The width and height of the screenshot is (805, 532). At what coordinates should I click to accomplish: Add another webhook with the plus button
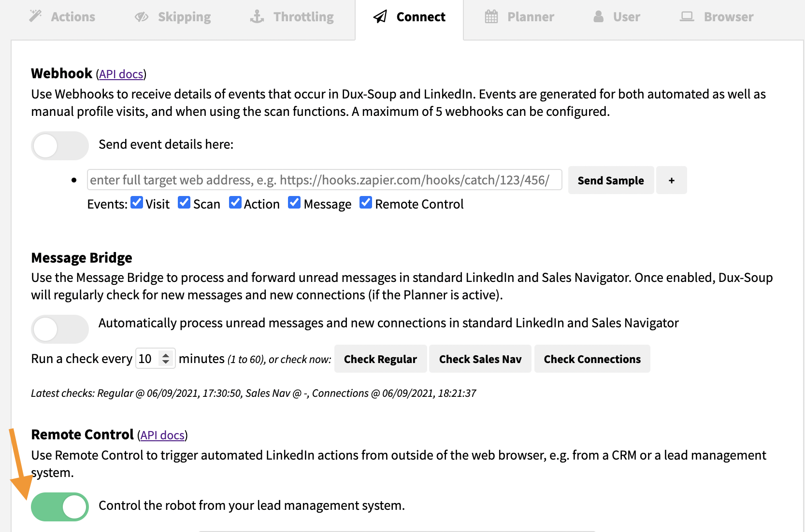(672, 180)
